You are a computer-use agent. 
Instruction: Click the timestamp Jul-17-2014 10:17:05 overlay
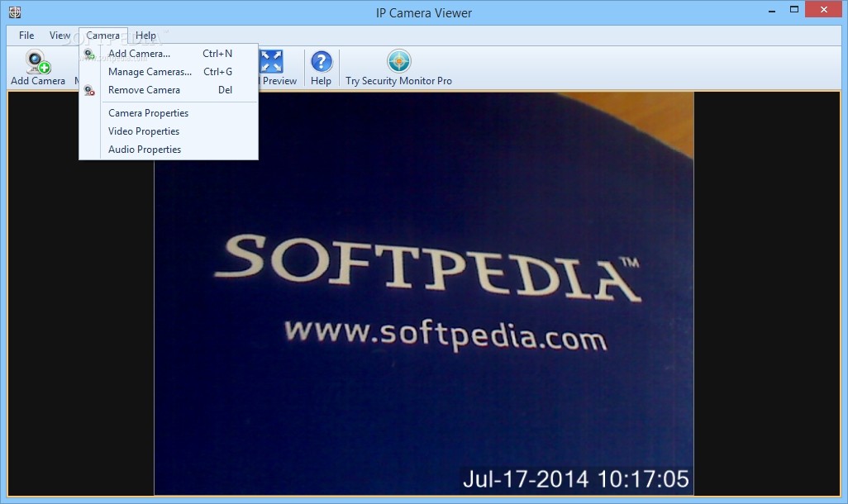click(x=575, y=479)
